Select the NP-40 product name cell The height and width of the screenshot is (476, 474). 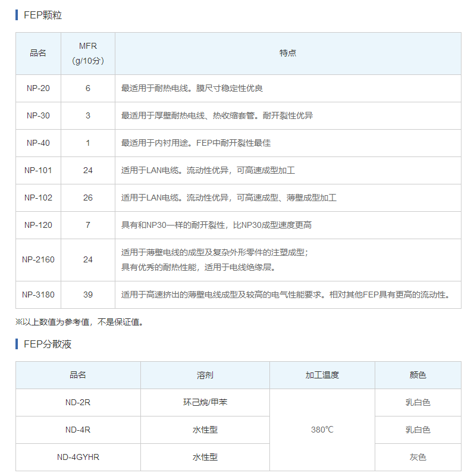(38, 143)
